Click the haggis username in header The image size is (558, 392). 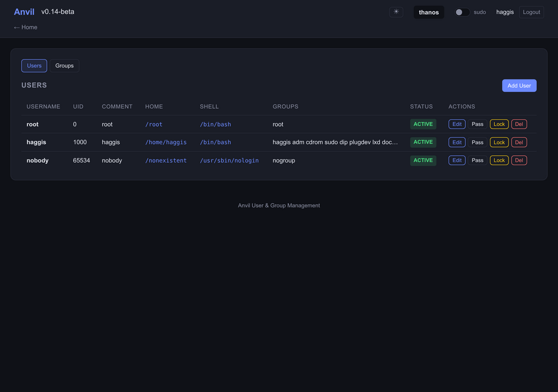[x=505, y=12]
